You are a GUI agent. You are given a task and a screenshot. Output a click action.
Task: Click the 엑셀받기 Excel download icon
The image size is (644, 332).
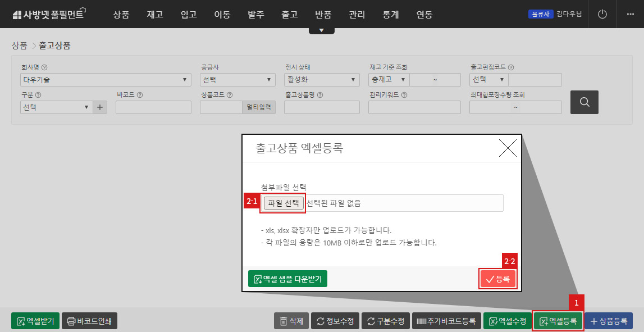pos(20,321)
